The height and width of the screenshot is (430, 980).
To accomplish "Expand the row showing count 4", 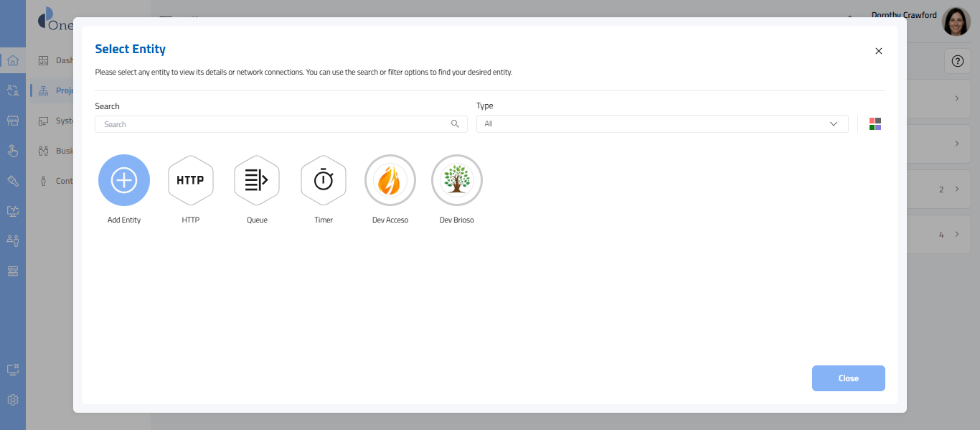I will (956, 235).
